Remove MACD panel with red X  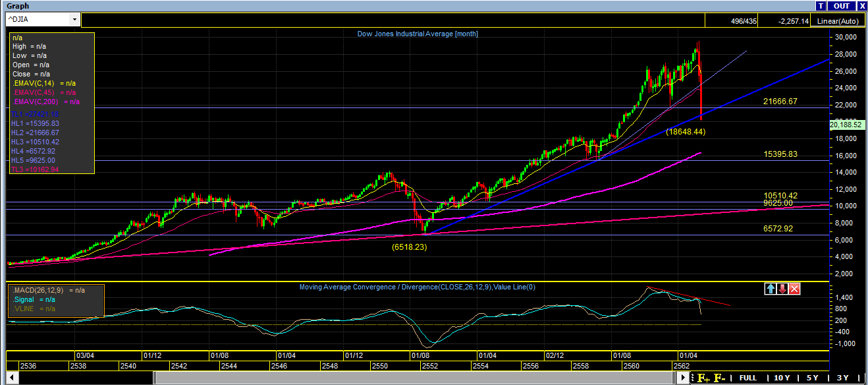point(794,289)
